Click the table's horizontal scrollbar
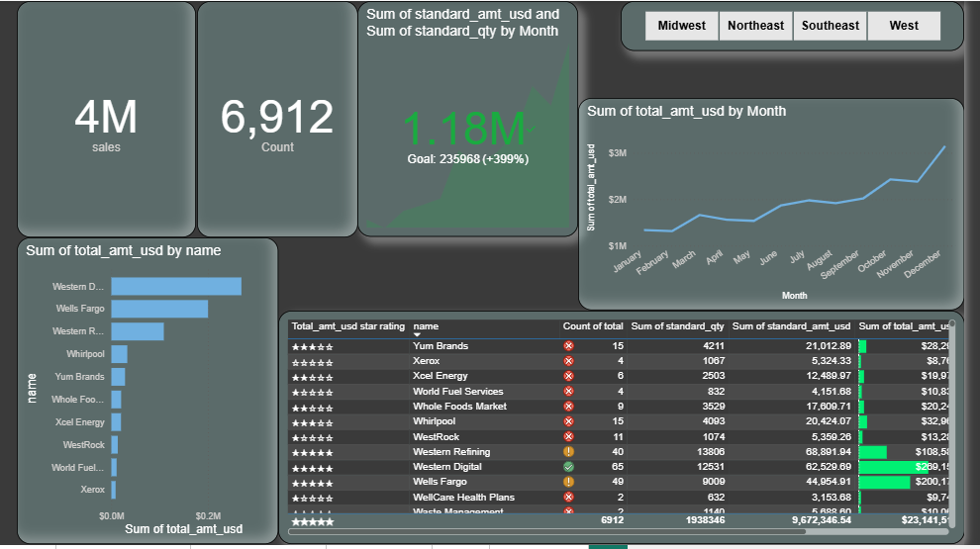 click(546, 532)
